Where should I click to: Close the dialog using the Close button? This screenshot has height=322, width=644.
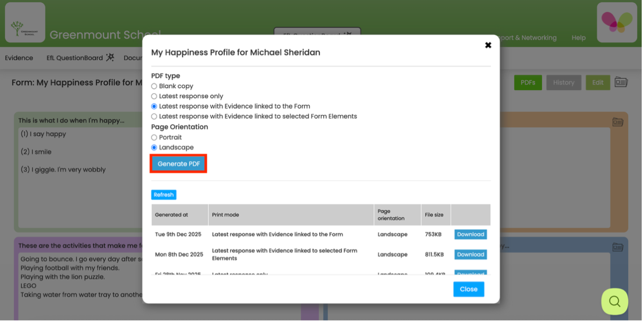[468, 289]
